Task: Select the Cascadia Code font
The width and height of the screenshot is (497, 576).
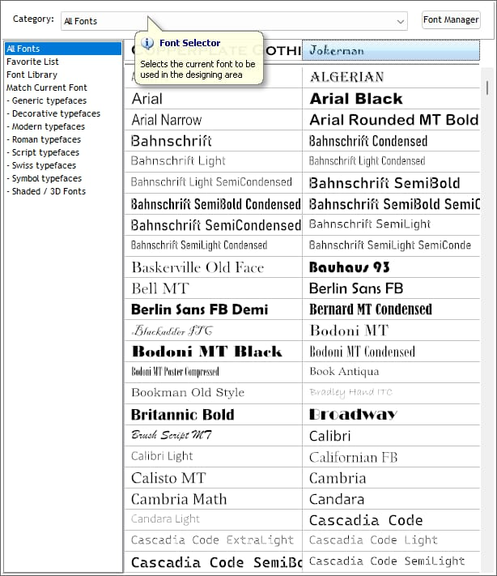Action: pos(391,521)
